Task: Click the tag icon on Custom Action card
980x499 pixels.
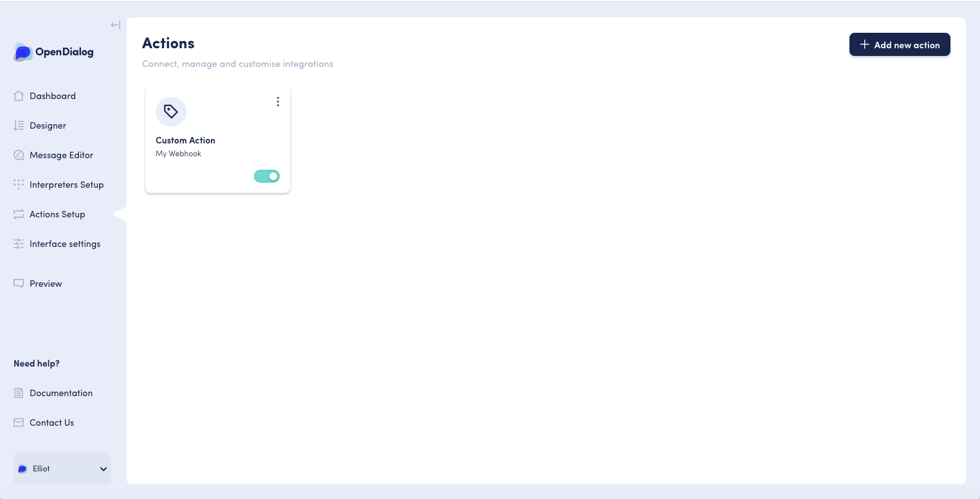Action: tap(171, 113)
